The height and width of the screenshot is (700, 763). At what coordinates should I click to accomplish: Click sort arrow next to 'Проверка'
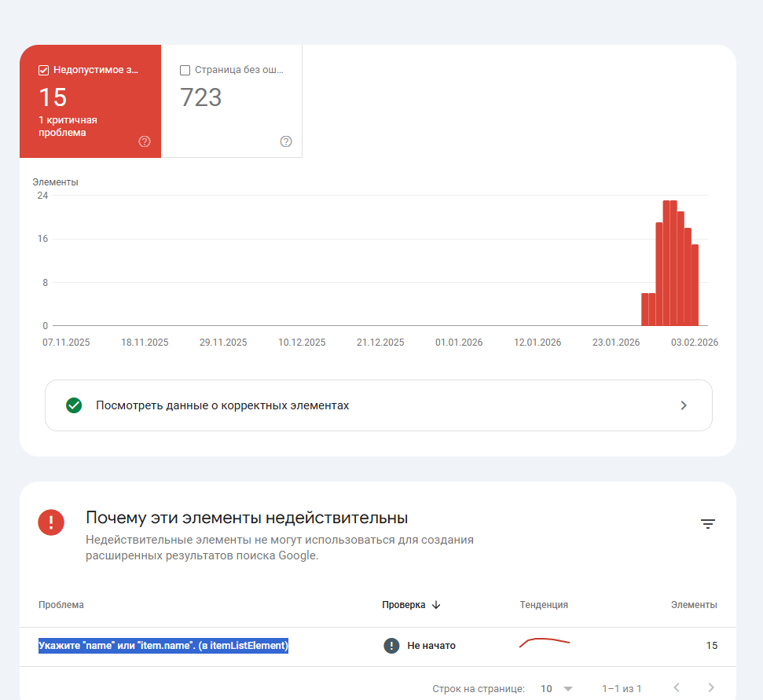[x=436, y=605]
